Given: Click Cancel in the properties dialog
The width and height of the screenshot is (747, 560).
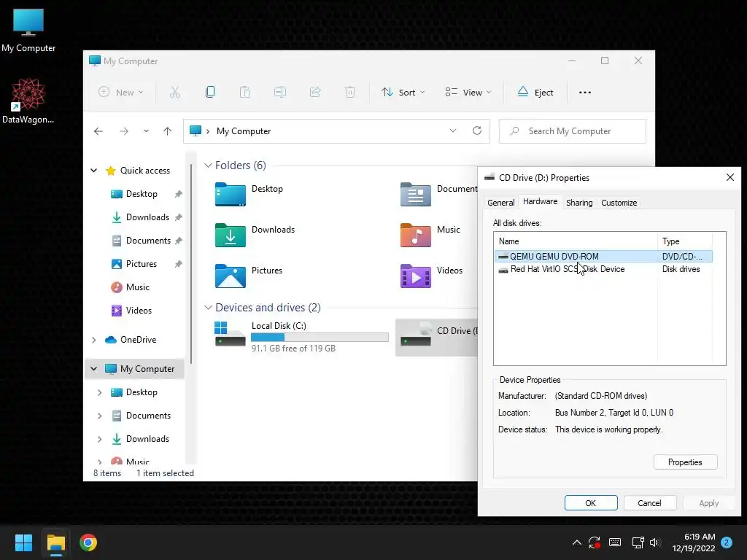Looking at the screenshot, I should pos(649,503).
